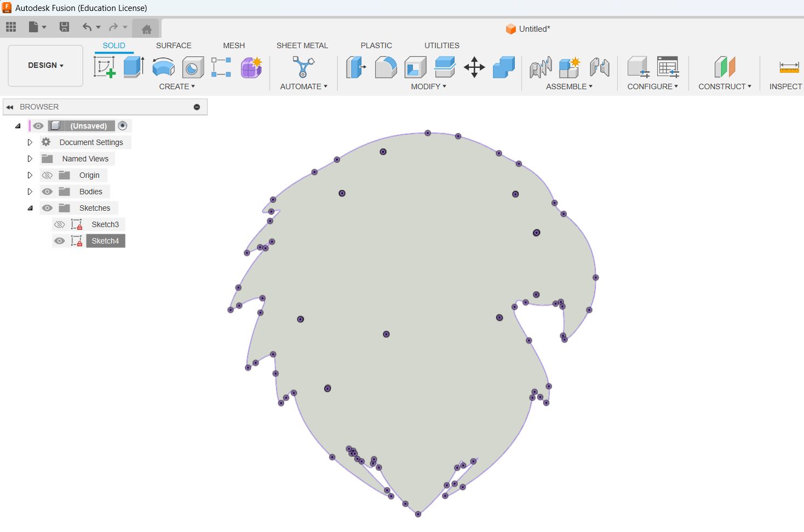Open the SHEET METAL tab
This screenshot has width=804, height=532.
click(302, 45)
